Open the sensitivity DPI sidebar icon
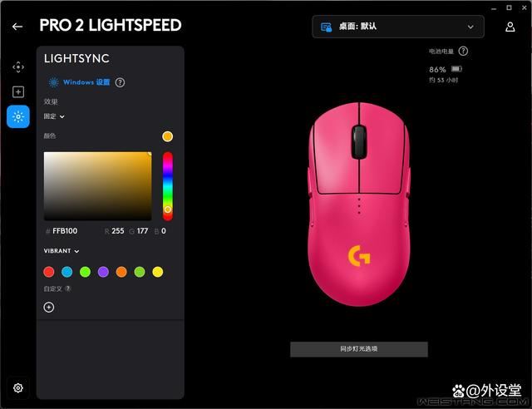This screenshot has height=409, width=532. click(x=18, y=67)
